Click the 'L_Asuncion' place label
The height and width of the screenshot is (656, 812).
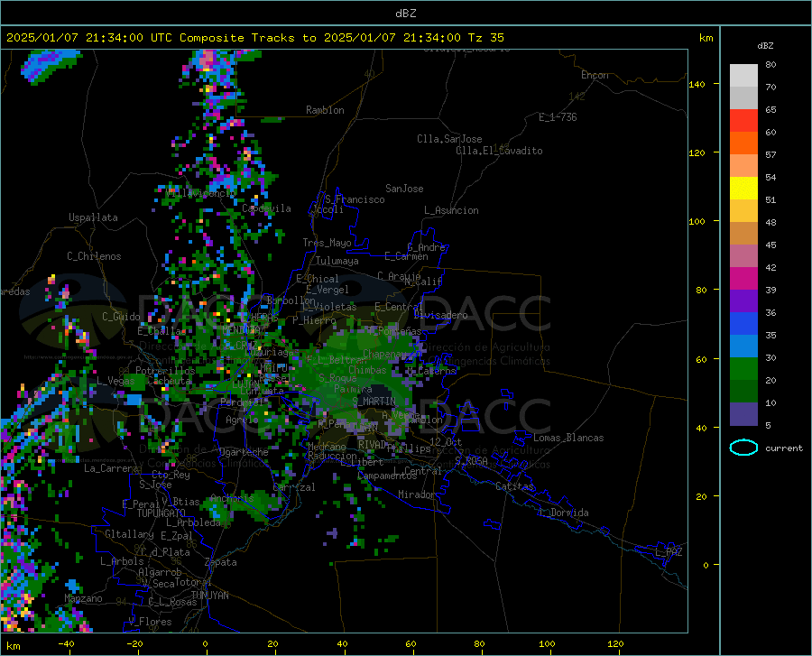point(451,210)
